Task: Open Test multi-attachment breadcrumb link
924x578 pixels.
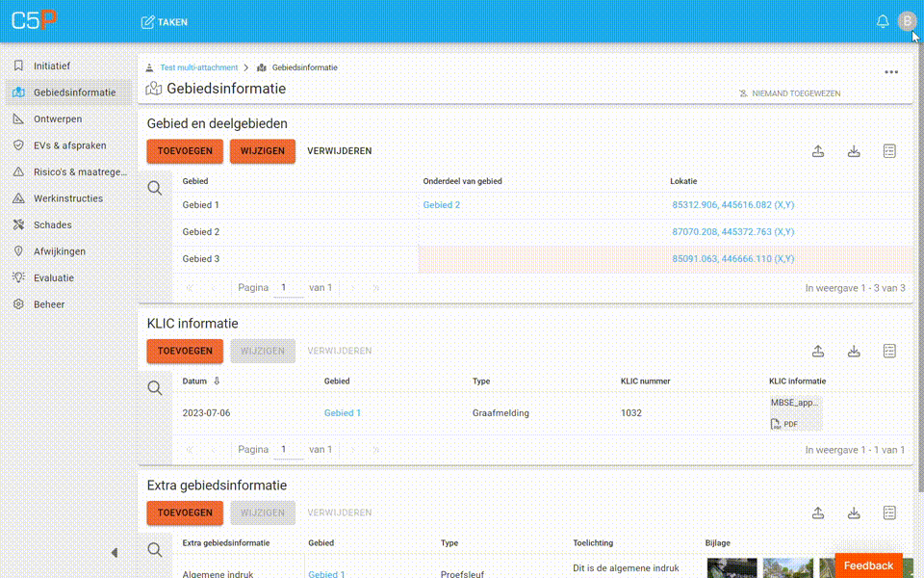Action: 198,68
